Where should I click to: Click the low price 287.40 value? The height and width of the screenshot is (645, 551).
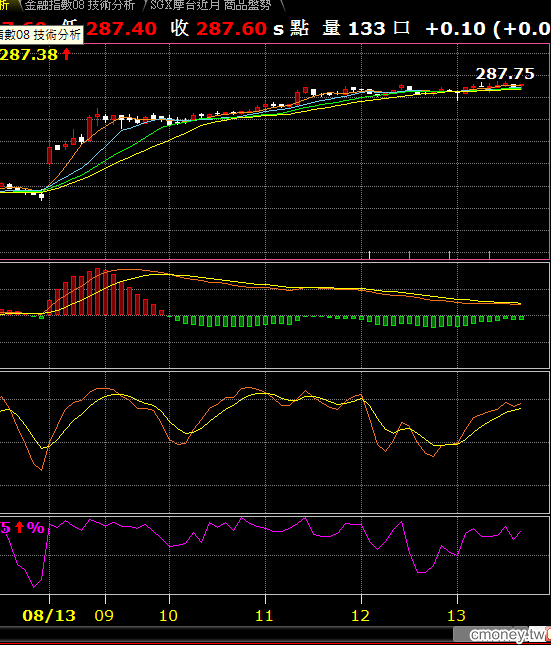pyautogui.click(x=121, y=29)
